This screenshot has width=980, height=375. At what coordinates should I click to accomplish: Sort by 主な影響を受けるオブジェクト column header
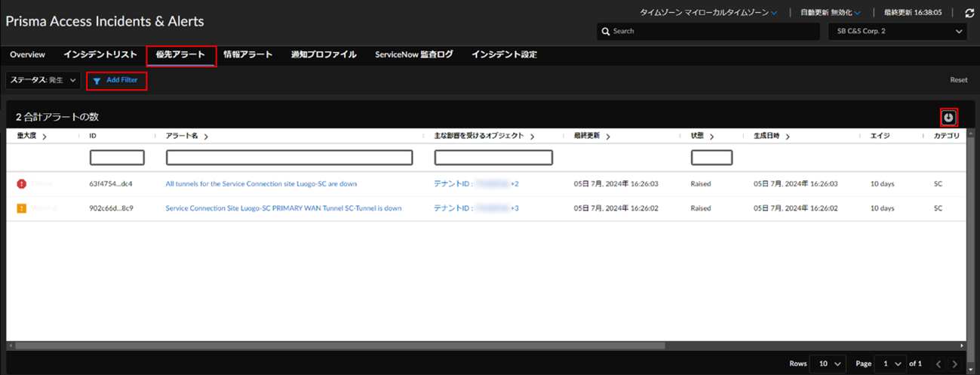click(484, 137)
